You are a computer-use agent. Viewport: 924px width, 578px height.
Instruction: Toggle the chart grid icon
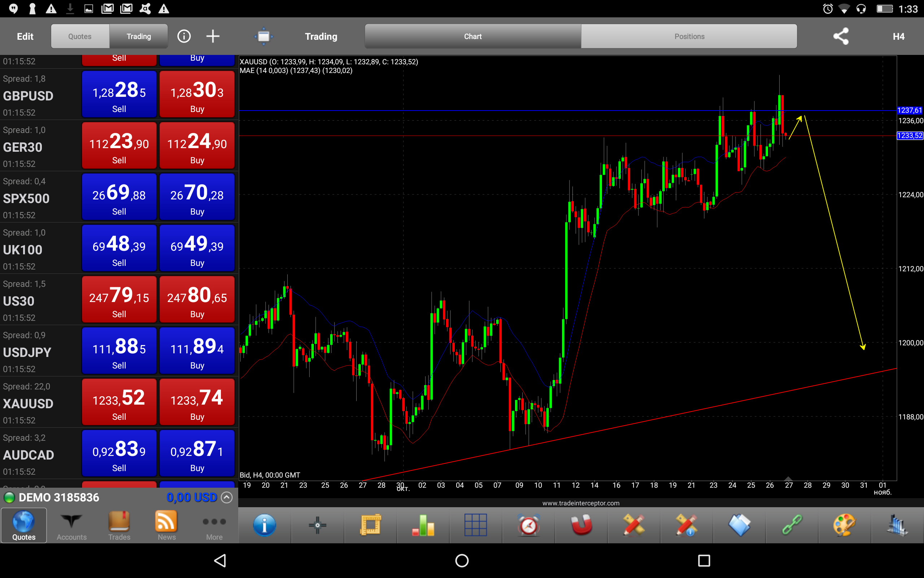pos(475,525)
